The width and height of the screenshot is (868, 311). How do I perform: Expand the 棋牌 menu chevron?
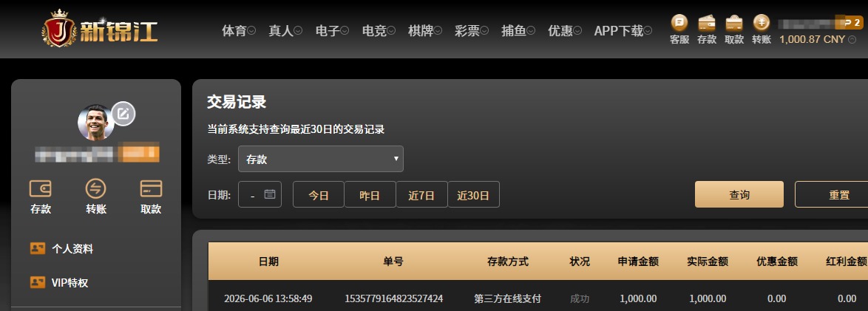(x=438, y=31)
